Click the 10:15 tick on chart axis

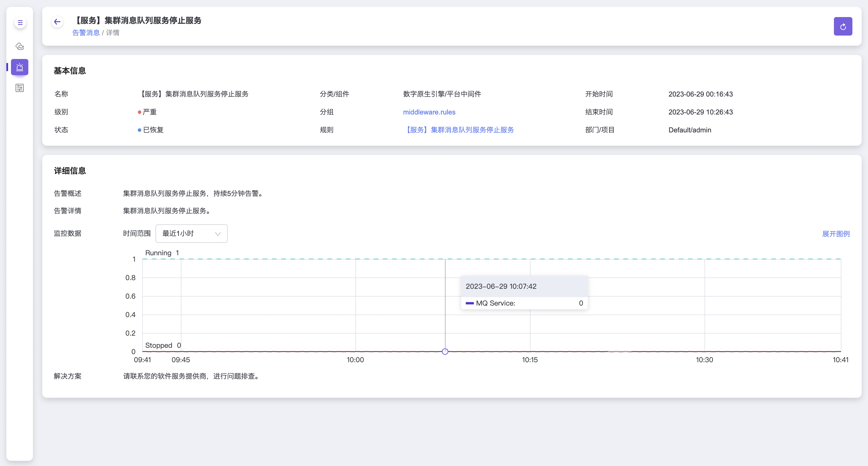(x=530, y=360)
